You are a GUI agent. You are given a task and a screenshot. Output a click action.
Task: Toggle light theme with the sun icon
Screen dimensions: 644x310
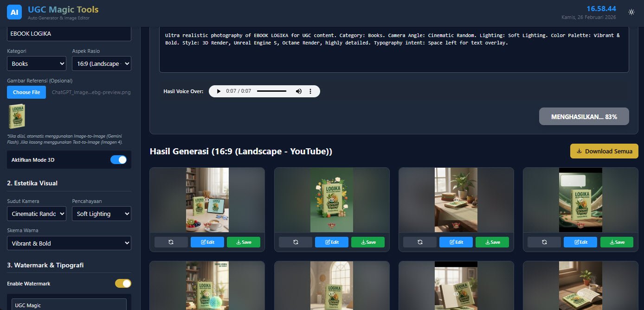click(631, 12)
